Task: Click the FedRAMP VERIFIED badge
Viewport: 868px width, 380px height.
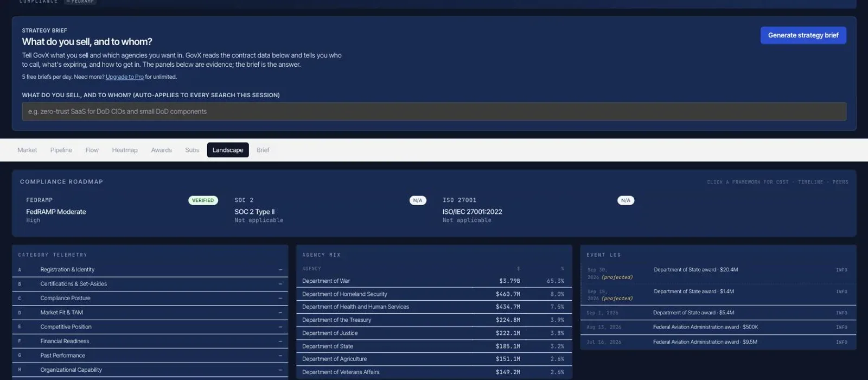Action: tap(203, 200)
